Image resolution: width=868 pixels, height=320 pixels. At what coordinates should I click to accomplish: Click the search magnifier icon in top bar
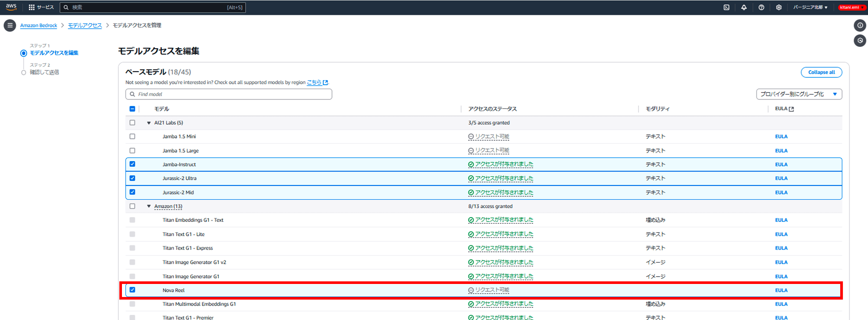[x=66, y=7]
